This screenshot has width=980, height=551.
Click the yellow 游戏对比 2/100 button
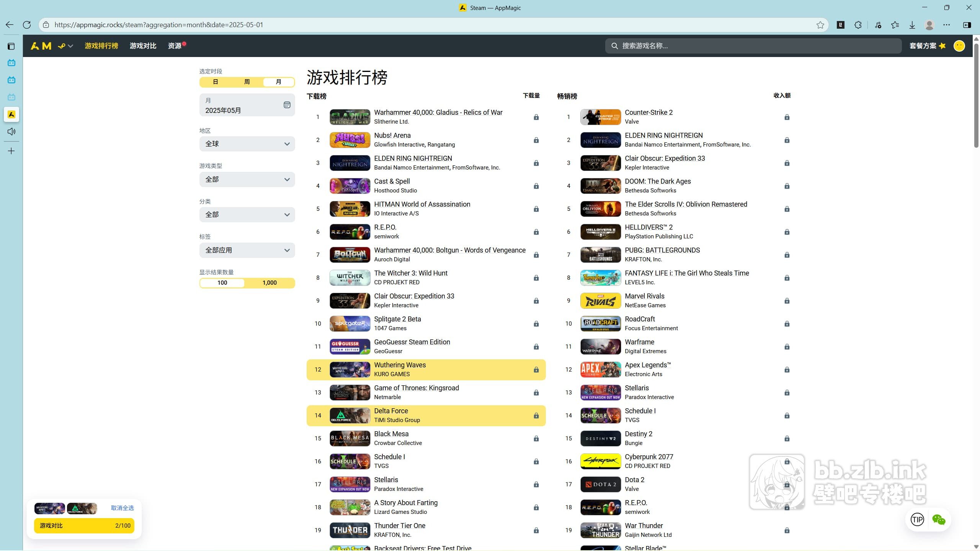84,526
